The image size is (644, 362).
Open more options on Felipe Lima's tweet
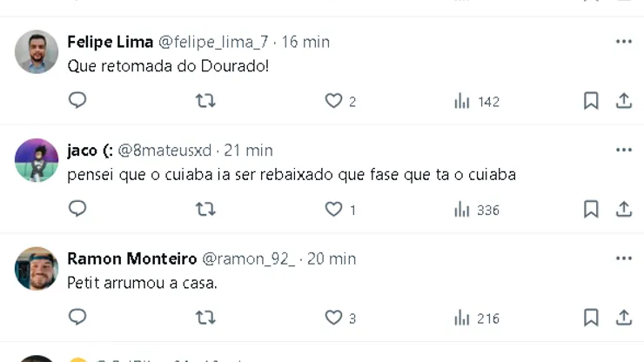pyautogui.click(x=624, y=42)
